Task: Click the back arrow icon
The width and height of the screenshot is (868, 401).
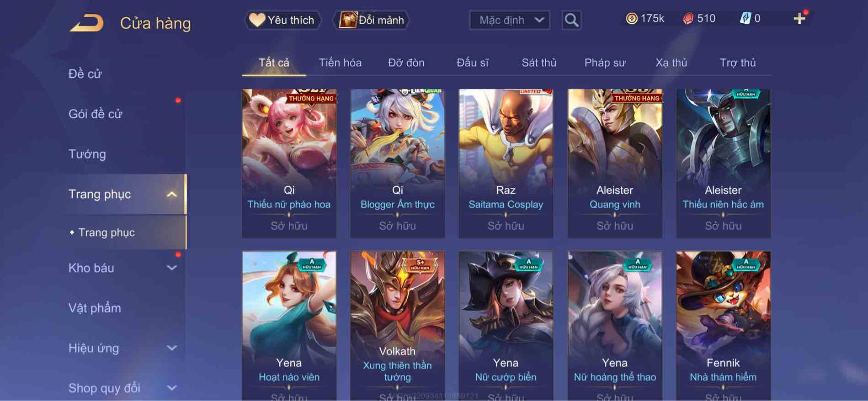Action: (x=87, y=23)
